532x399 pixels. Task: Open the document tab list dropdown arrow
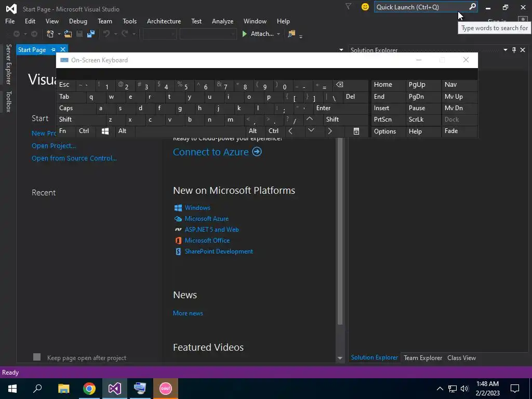point(341,50)
